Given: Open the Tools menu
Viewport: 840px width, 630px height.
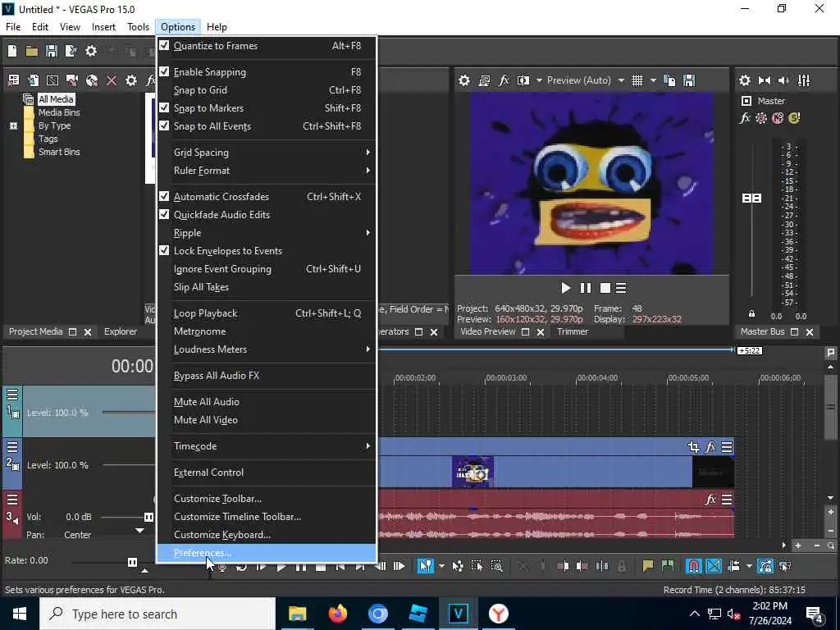Looking at the screenshot, I should [138, 27].
